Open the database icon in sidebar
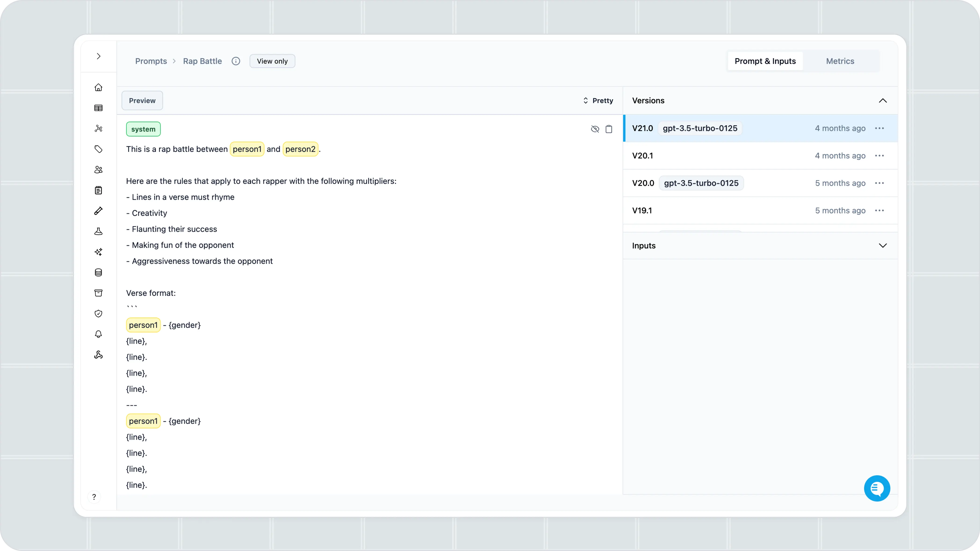980x551 pixels. point(98,272)
